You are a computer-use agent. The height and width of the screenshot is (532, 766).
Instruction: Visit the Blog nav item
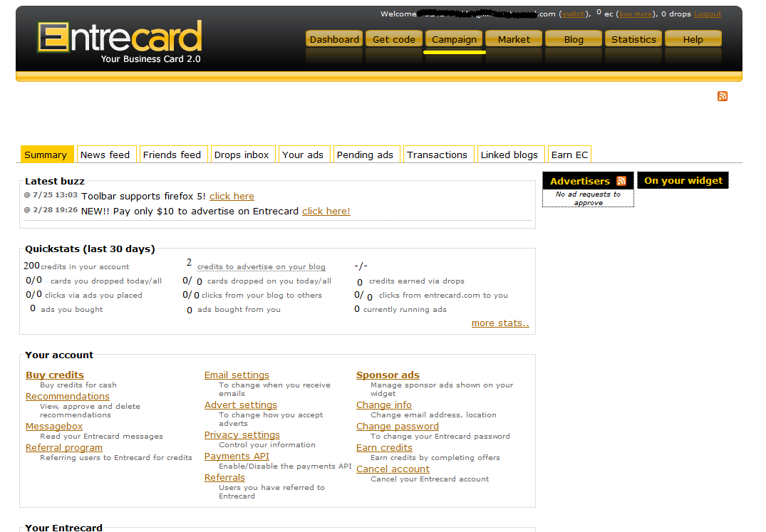[574, 39]
